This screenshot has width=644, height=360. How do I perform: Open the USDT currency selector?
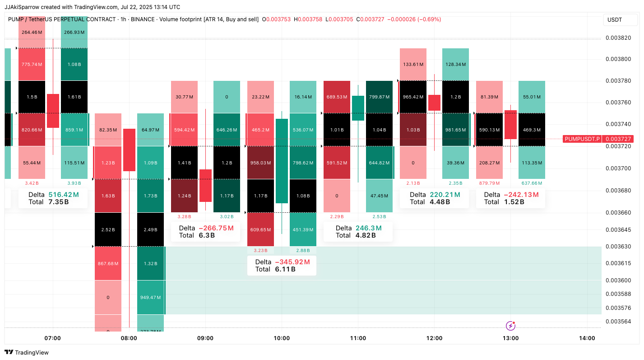point(615,20)
